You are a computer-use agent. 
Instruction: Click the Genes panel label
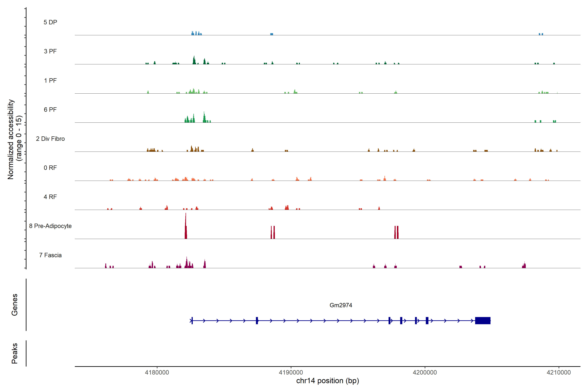coord(15,304)
